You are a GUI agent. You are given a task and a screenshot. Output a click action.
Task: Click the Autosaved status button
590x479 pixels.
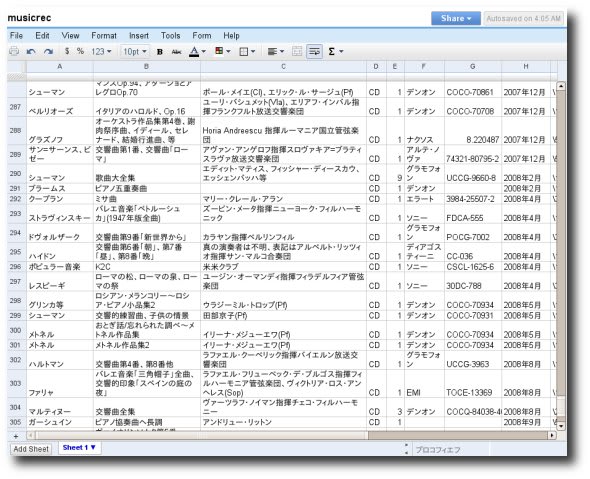tap(523, 18)
